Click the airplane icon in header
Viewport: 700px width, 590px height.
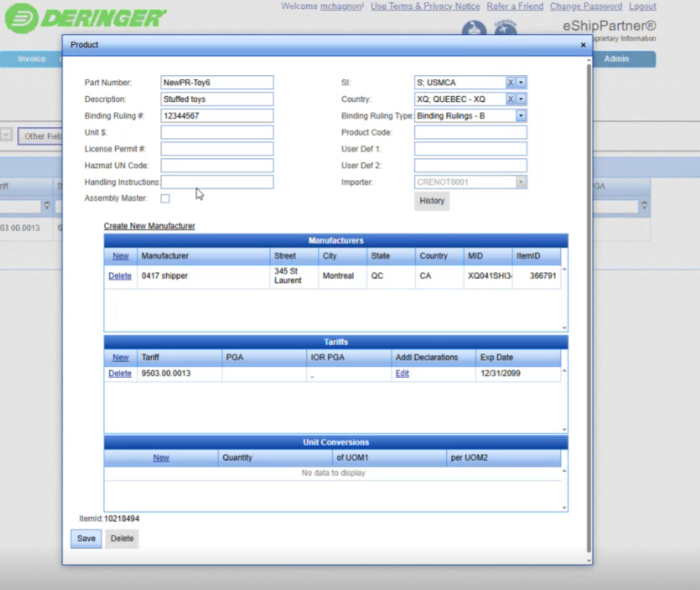pyautogui.click(x=474, y=30)
